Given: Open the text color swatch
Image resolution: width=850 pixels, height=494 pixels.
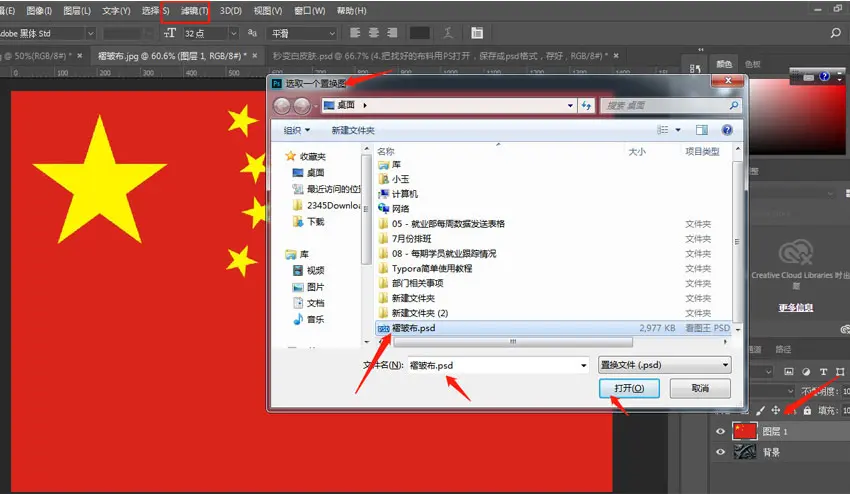Looking at the screenshot, I should tap(420, 33).
